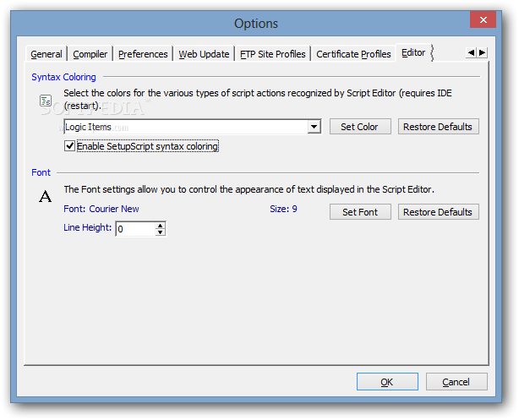519x420 pixels.
Task: Close the Options dialog
Action: pyautogui.click(x=483, y=19)
